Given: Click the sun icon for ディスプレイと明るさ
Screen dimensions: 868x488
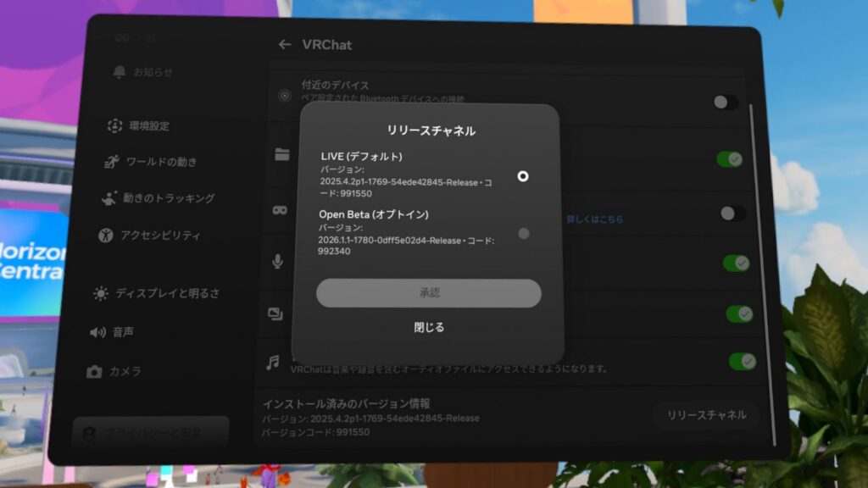Looking at the screenshot, I should tap(102, 293).
